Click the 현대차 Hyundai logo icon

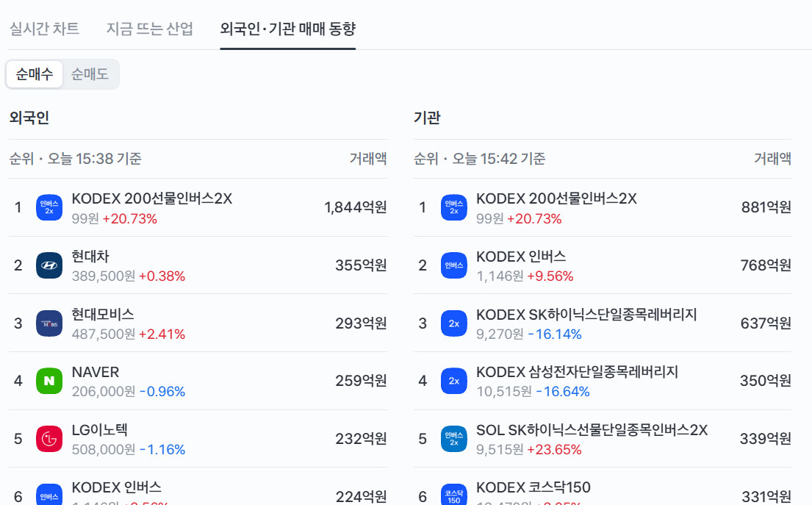coord(49,265)
